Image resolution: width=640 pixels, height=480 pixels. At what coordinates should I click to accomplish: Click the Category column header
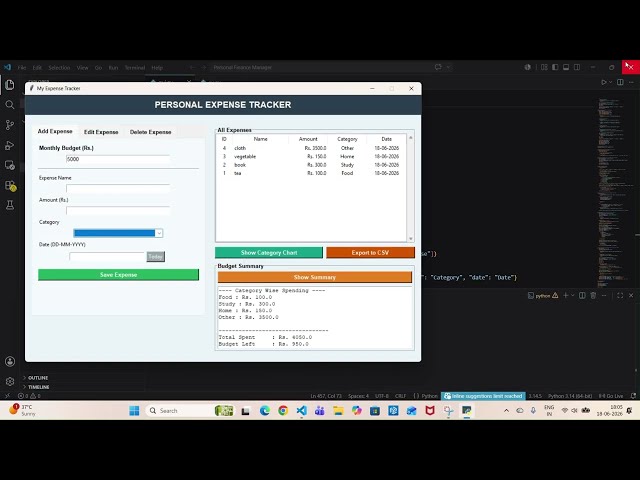coord(347,139)
